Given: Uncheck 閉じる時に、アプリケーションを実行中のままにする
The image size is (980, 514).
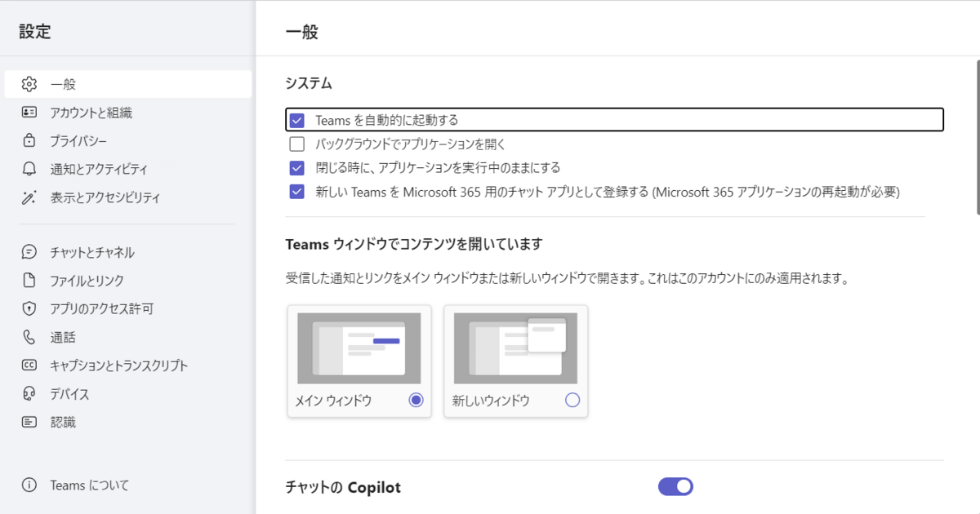Looking at the screenshot, I should point(297,168).
